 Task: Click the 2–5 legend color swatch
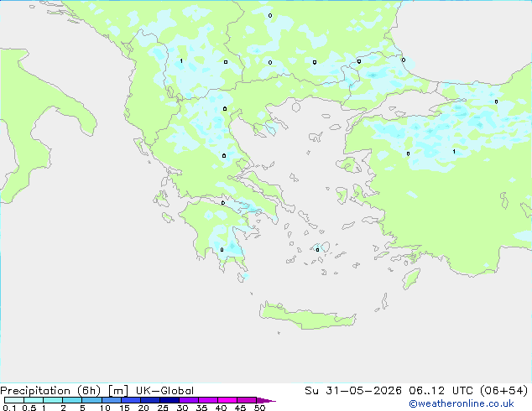pyautogui.click(x=72, y=400)
